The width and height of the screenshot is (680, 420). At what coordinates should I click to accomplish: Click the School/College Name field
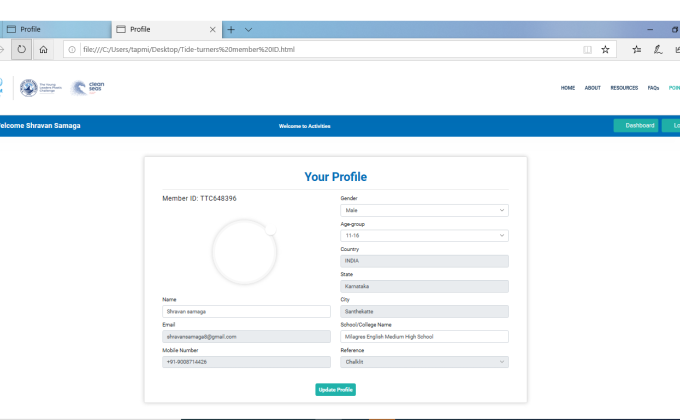424,337
